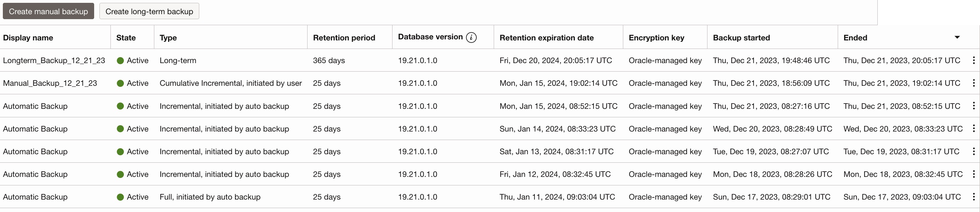Open actions menu for backup ended Dec 18, 2023
This screenshot has height=212, width=980.
pyautogui.click(x=974, y=174)
